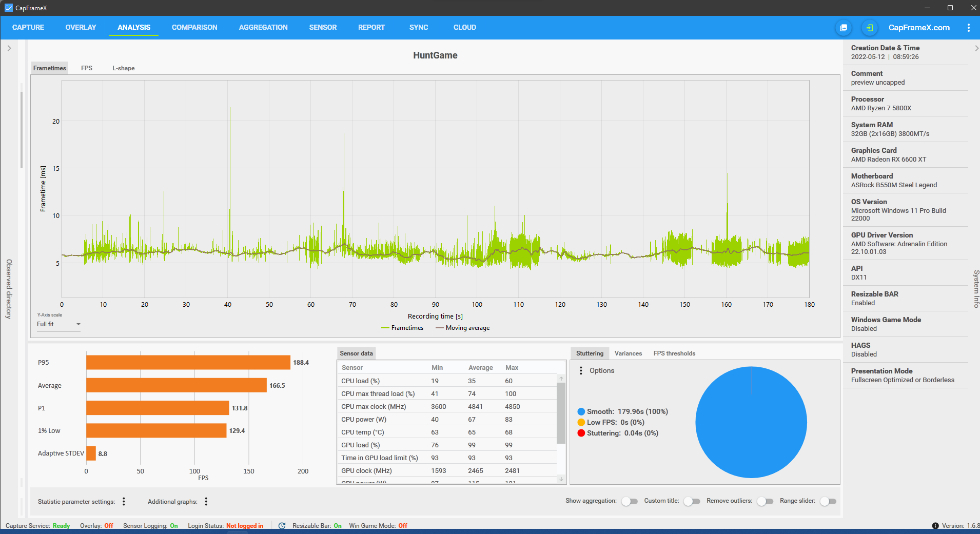The image size is (980, 534).
Task: Switch to the Variances tab
Action: [x=628, y=353]
